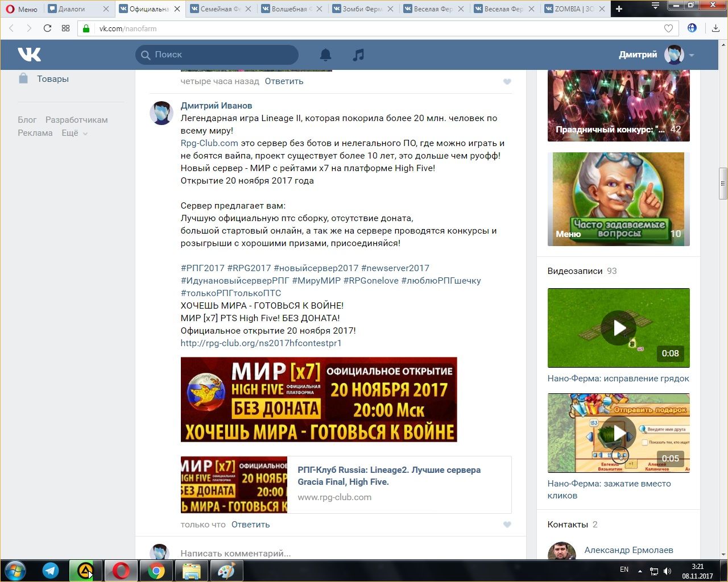
Task: Open Opera from the taskbar
Action: 121,571
